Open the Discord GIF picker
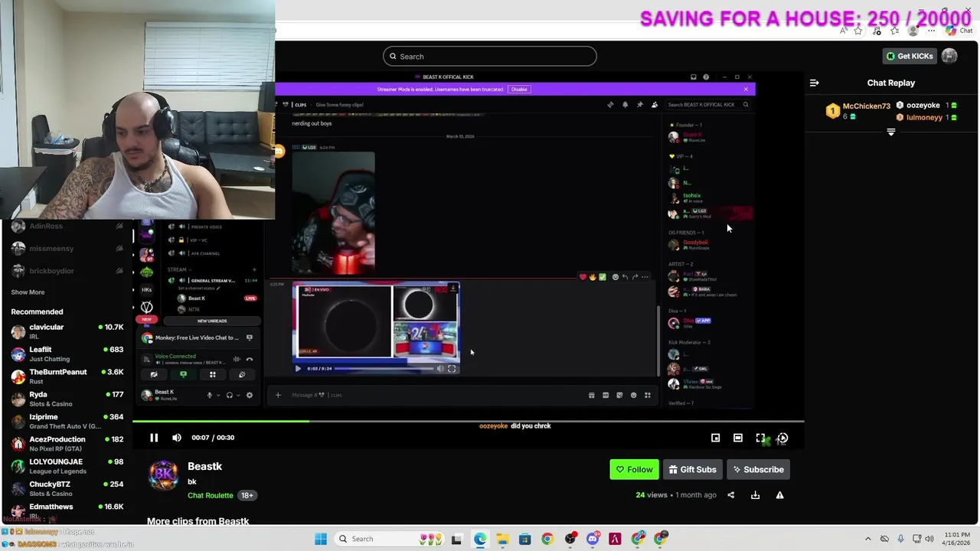Image resolution: width=980 pixels, height=551 pixels. pyautogui.click(x=605, y=396)
